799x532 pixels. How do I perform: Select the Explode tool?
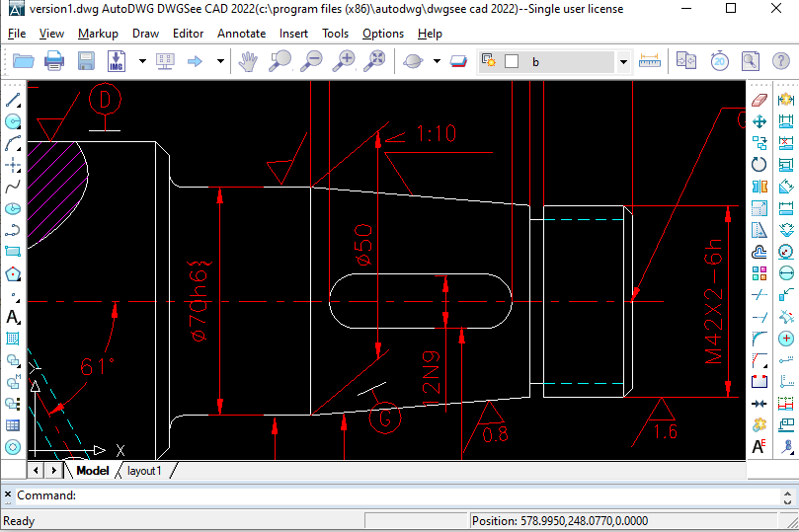point(759,424)
